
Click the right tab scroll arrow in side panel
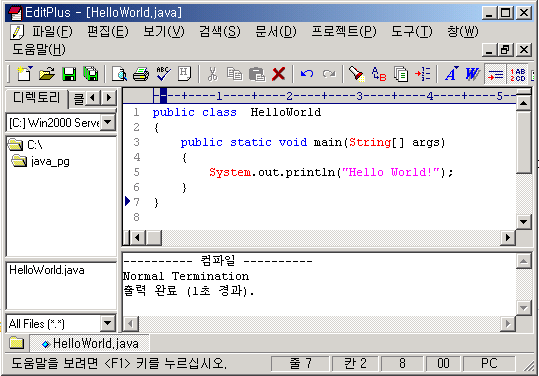coord(109,98)
